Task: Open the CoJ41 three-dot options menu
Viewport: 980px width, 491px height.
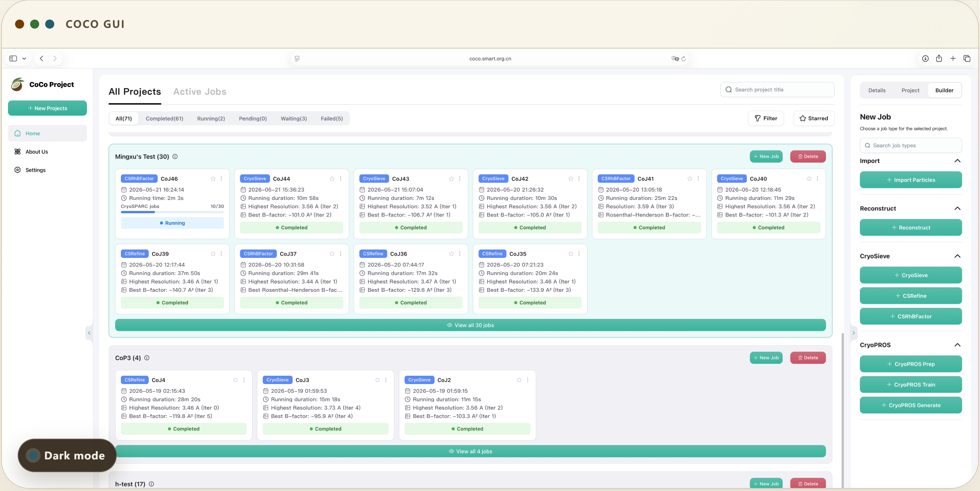Action: [x=698, y=179]
